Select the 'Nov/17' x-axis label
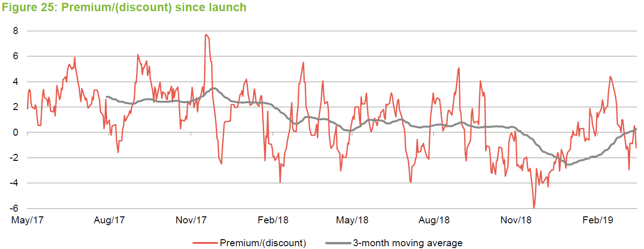Viewport: 644px width, 249px height. pyautogui.click(x=192, y=220)
